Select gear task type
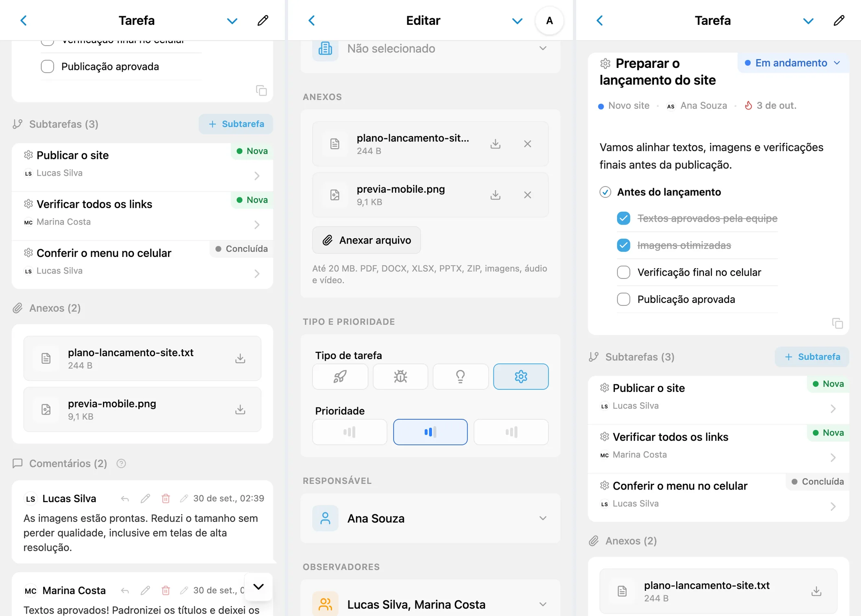 521,377
